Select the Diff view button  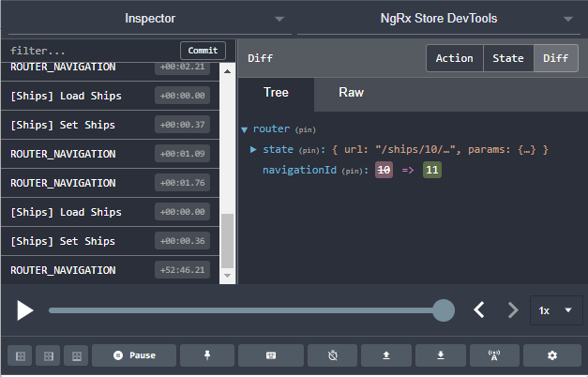click(556, 58)
